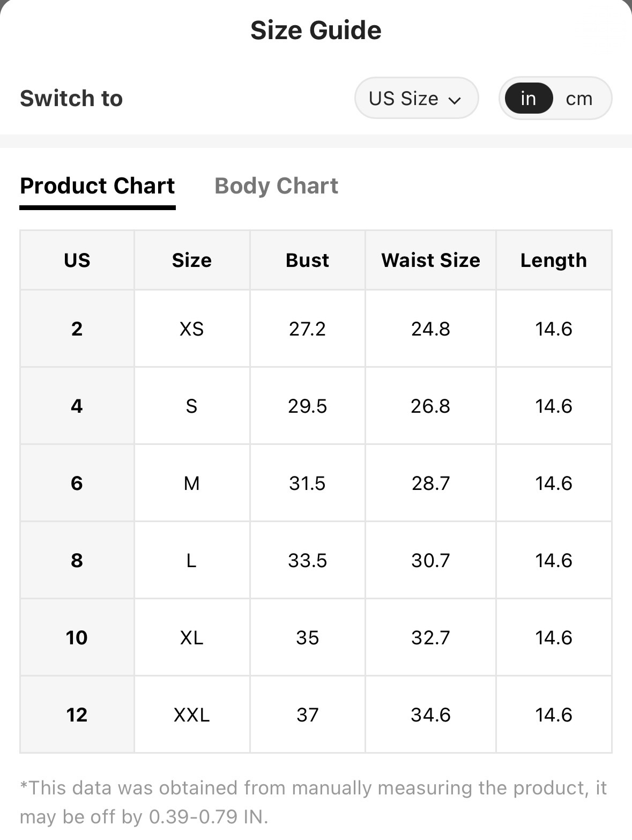This screenshot has height=840, width=632.
Task: Click the US column header
Action: pyautogui.click(x=77, y=260)
